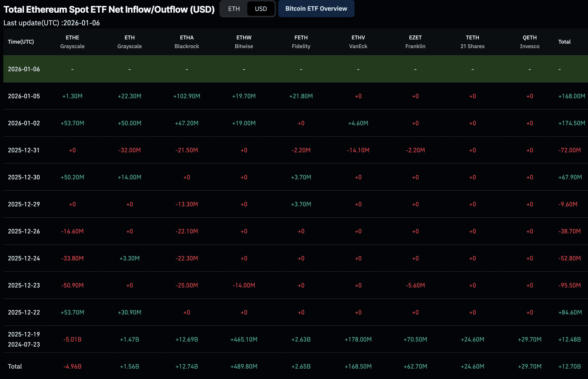Click the FETH Fidelity column header
The image size is (588, 379).
(301, 42)
